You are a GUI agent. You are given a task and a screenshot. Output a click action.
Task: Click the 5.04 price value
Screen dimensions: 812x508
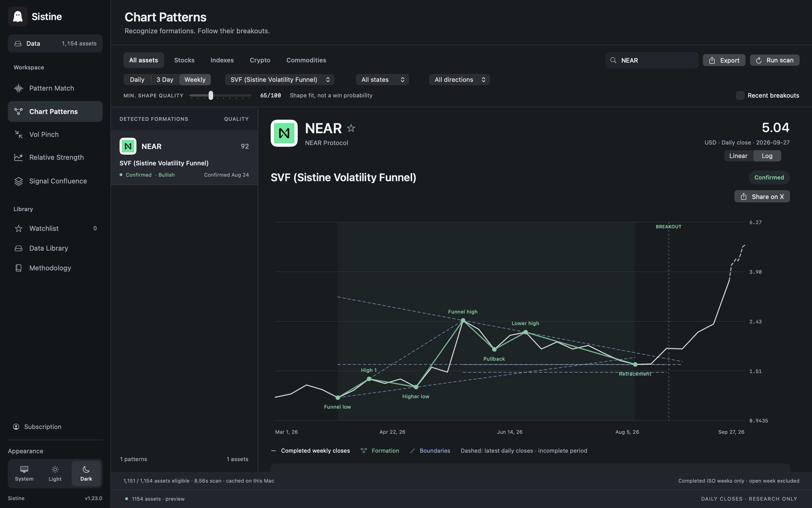[775, 128]
